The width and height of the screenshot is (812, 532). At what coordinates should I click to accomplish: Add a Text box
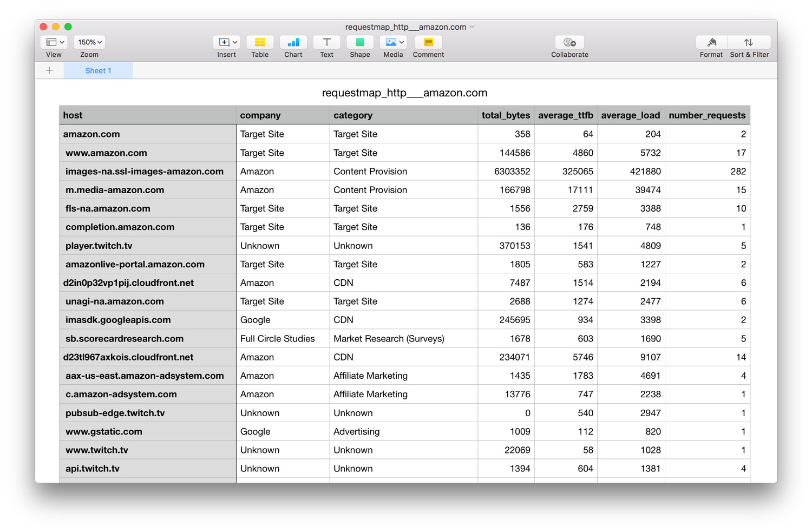coord(327,42)
